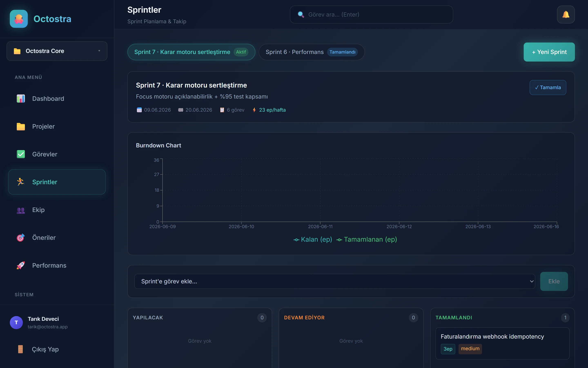Click the 3ep tag on task card

pos(448,349)
